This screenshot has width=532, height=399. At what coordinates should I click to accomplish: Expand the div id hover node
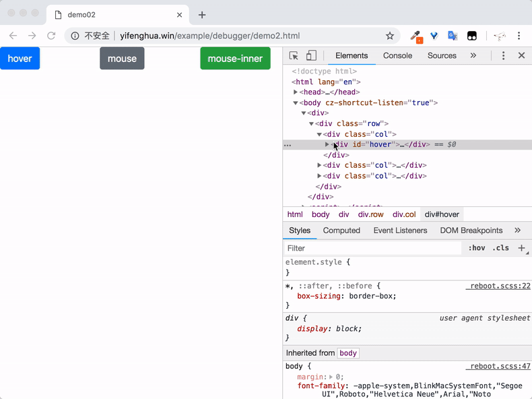pos(327,144)
